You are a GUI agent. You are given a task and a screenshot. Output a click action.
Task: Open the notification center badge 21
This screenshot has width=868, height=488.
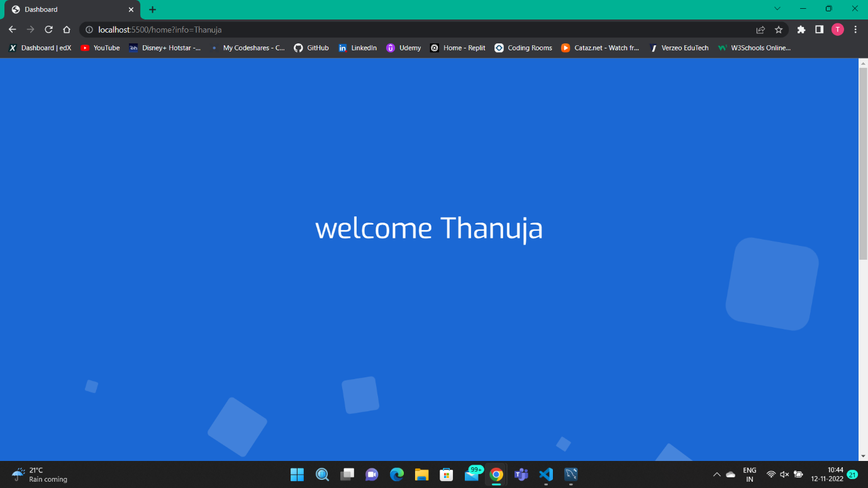853,474
